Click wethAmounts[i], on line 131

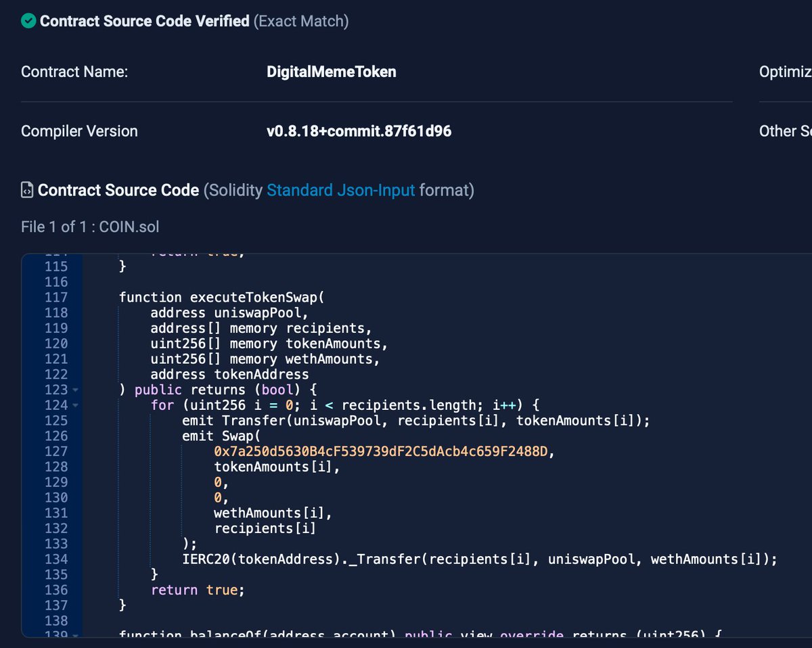coord(273,513)
